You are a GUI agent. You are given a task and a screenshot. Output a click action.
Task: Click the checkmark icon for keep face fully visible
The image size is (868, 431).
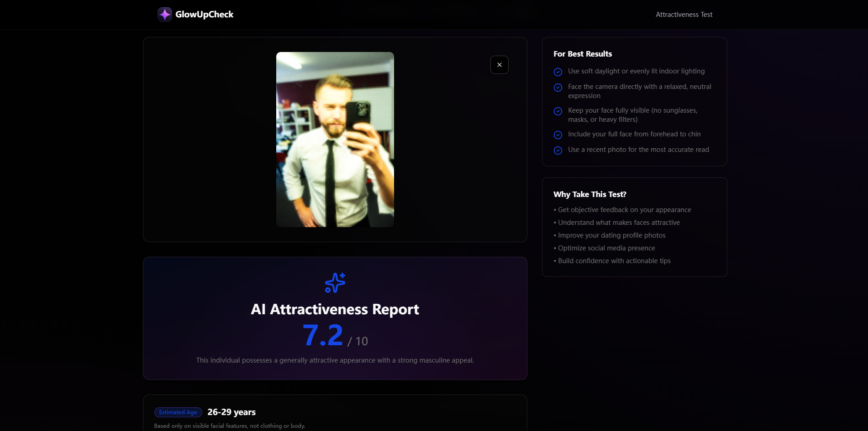tap(558, 111)
